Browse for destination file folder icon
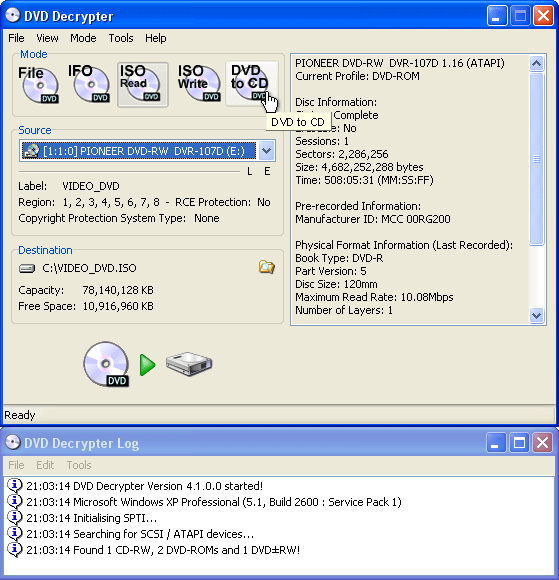The image size is (559, 580). point(266,267)
